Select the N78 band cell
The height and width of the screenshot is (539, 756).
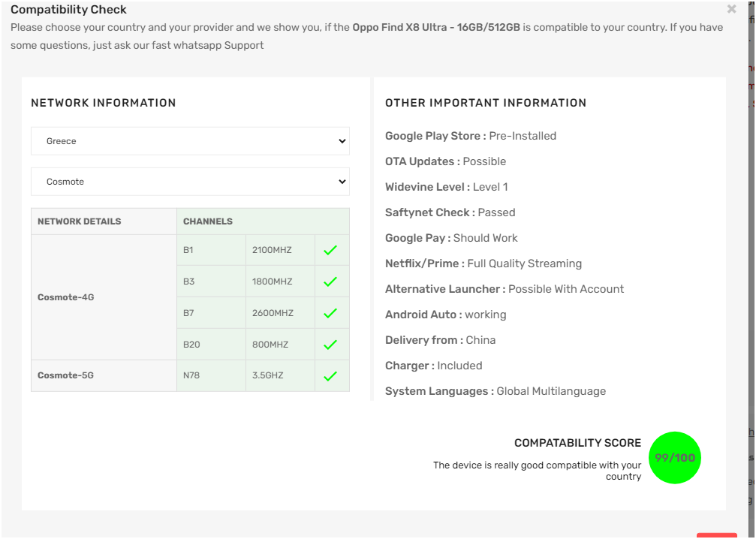tap(211, 376)
